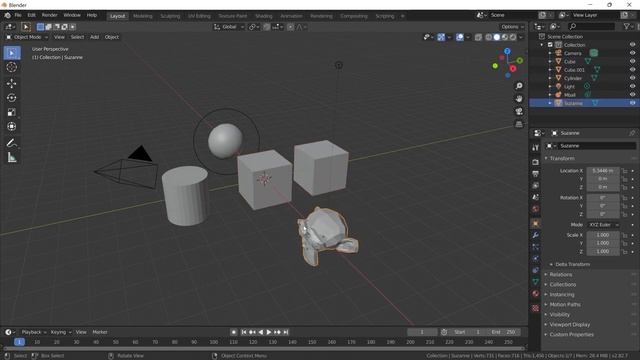This screenshot has width=640, height=360.
Task: Select the Select Box tool
Action: tap(12, 53)
